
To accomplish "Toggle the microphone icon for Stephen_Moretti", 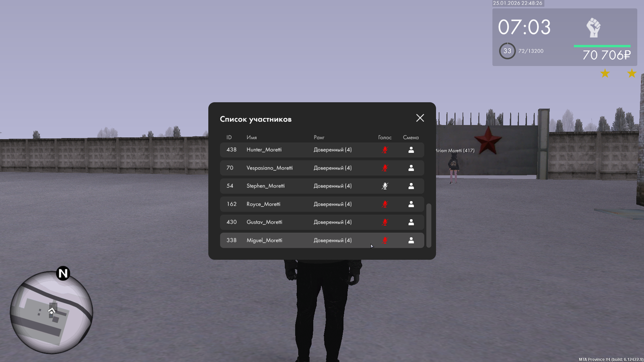I will pyautogui.click(x=385, y=186).
